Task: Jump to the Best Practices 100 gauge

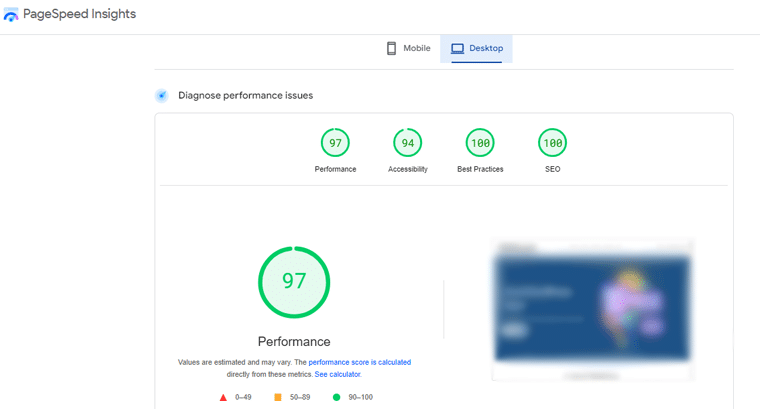Action: coord(480,143)
